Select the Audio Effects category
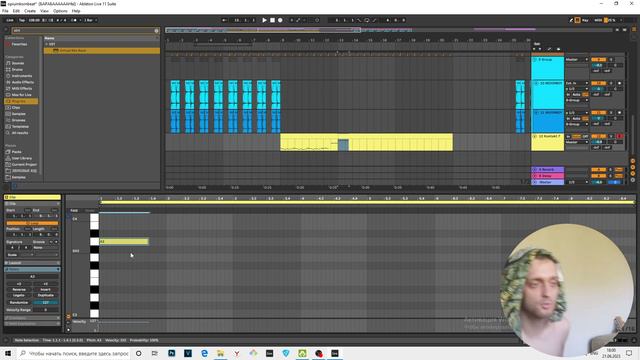 tap(22, 82)
